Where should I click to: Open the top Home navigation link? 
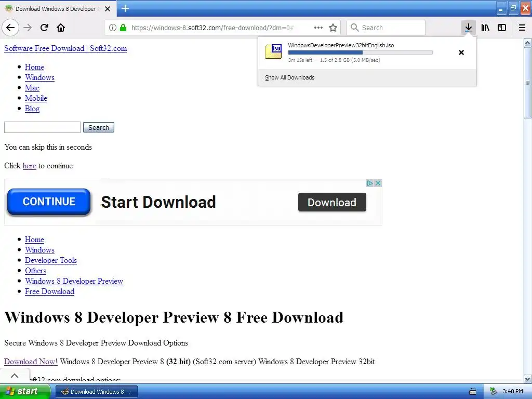pos(34,67)
